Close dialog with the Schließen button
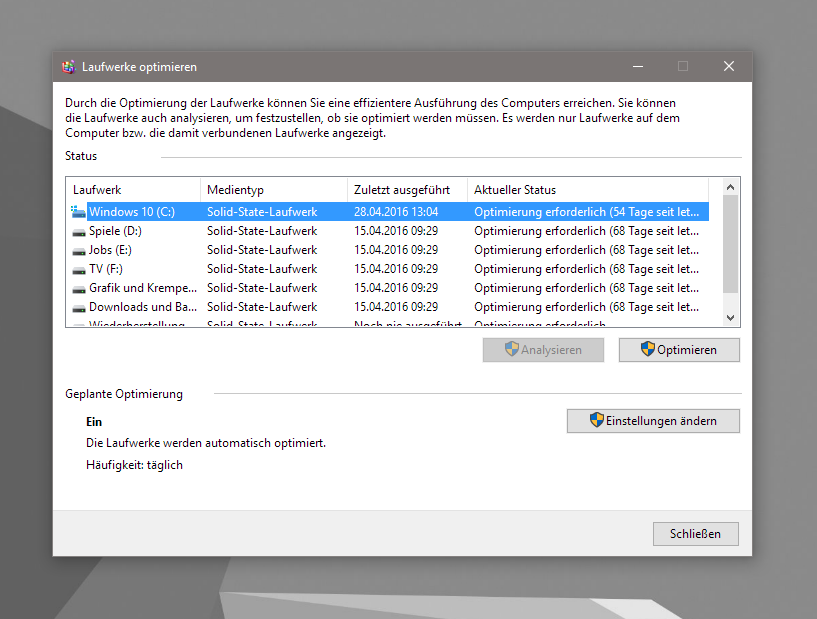The image size is (817, 619). 696,534
